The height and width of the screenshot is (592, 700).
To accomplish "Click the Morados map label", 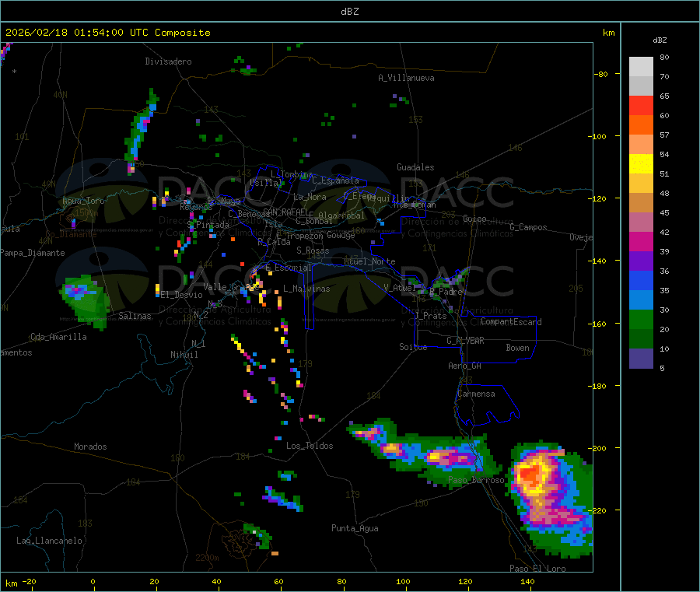I will (x=90, y=447).
